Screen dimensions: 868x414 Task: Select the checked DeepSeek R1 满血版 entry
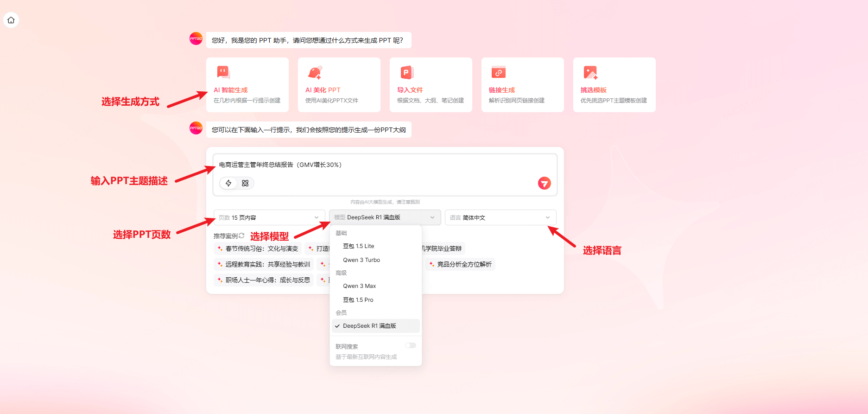[x=376, y=326]
